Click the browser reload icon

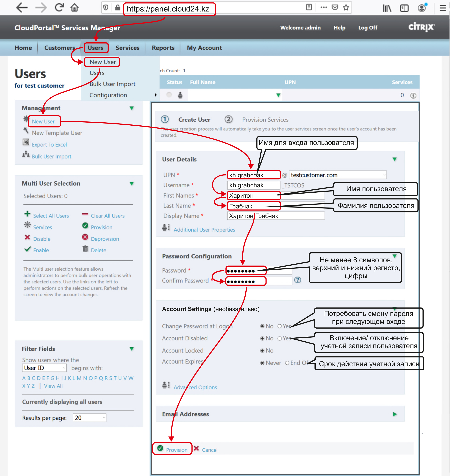(59, 8)
